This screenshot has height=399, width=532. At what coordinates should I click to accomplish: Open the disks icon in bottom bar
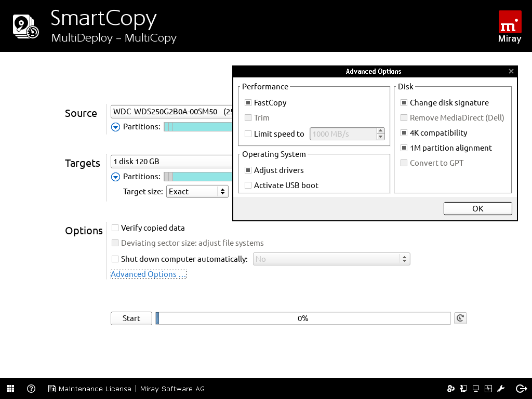450,389
